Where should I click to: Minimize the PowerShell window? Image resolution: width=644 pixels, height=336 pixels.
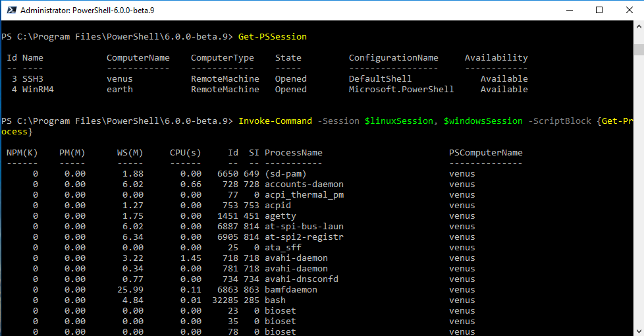point(569,11)
